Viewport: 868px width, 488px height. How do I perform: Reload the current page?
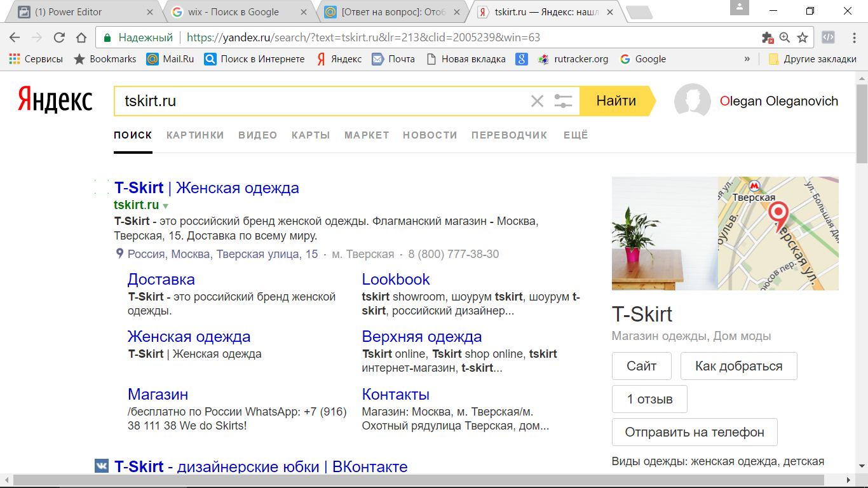click(x=59, y=37)
